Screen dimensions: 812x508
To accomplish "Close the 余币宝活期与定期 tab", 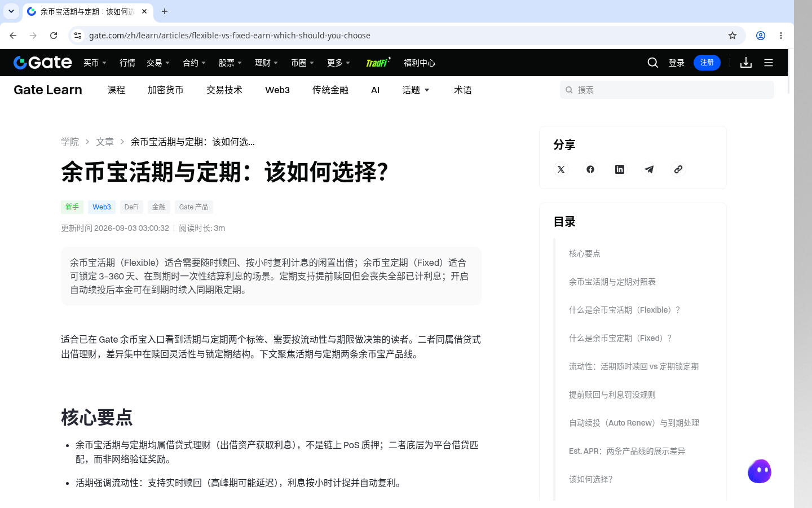I will click(x=144, y=11).
